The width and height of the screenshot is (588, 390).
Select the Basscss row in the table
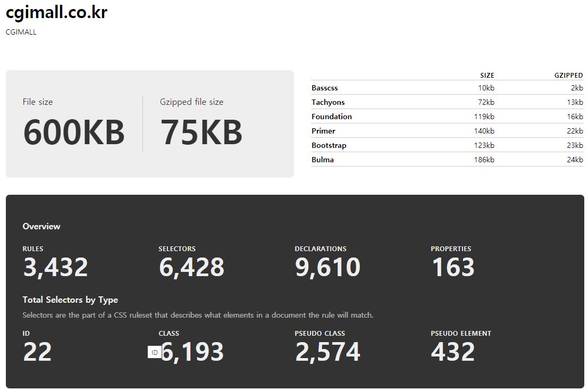coord(447,87)
